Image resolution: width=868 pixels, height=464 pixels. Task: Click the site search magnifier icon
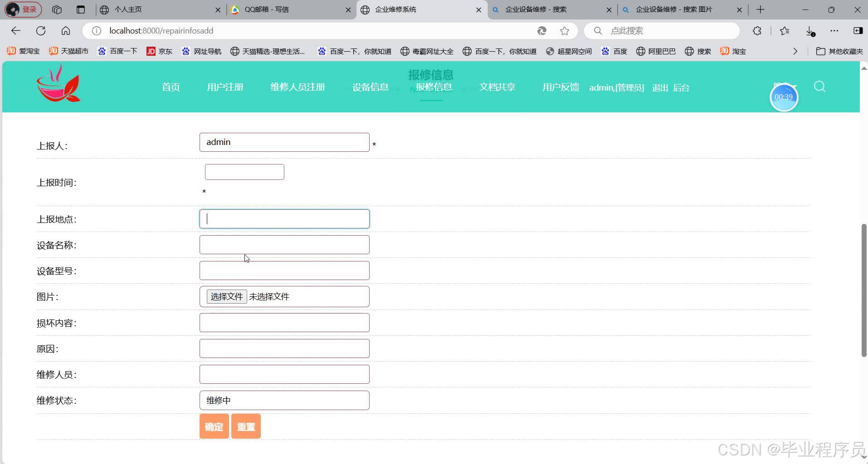click(819, 87)
